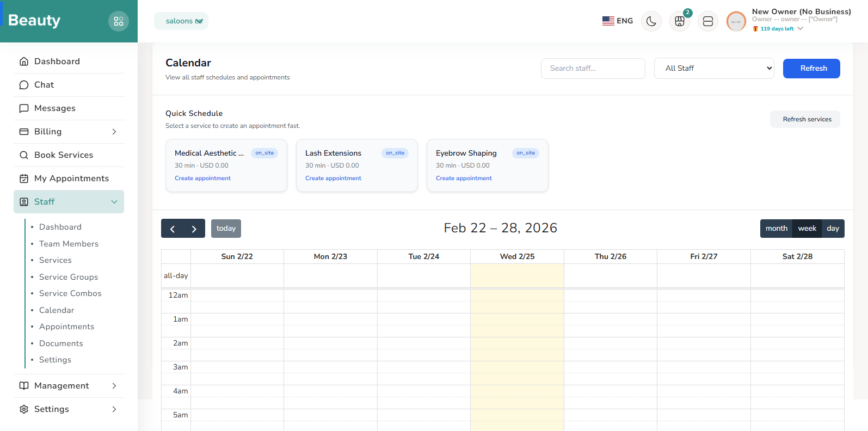Open the user avatar profile
The height and width of the screenshot is (431, 868).
coord(736,21)
